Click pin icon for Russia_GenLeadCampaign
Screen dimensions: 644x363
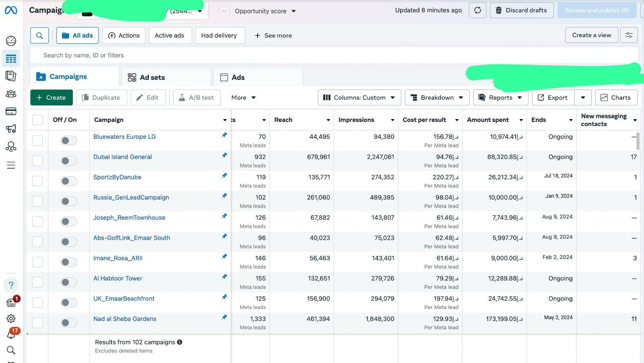224,196
